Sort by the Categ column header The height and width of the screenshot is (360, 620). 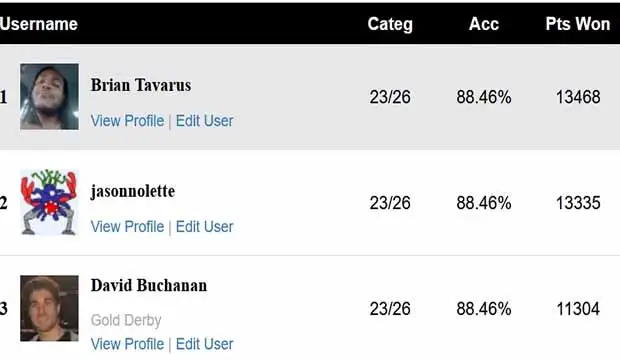pyautogui.click(x=390, y=25)
